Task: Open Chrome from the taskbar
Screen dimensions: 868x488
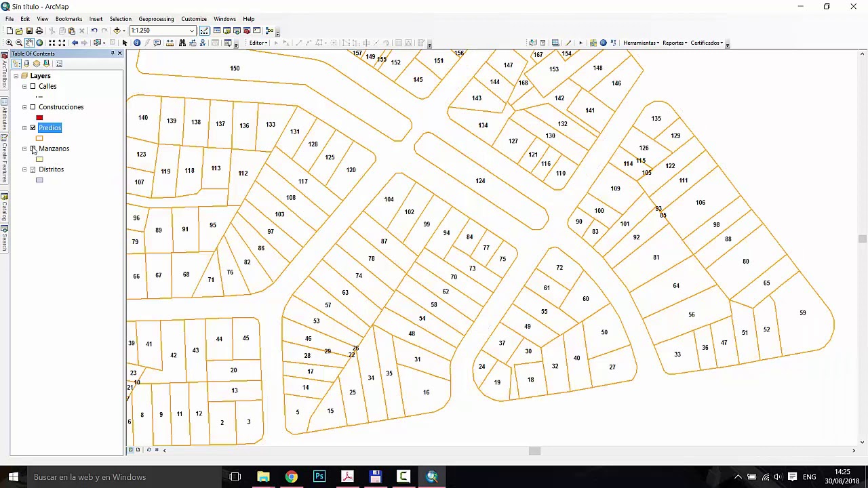Action: 291,477
